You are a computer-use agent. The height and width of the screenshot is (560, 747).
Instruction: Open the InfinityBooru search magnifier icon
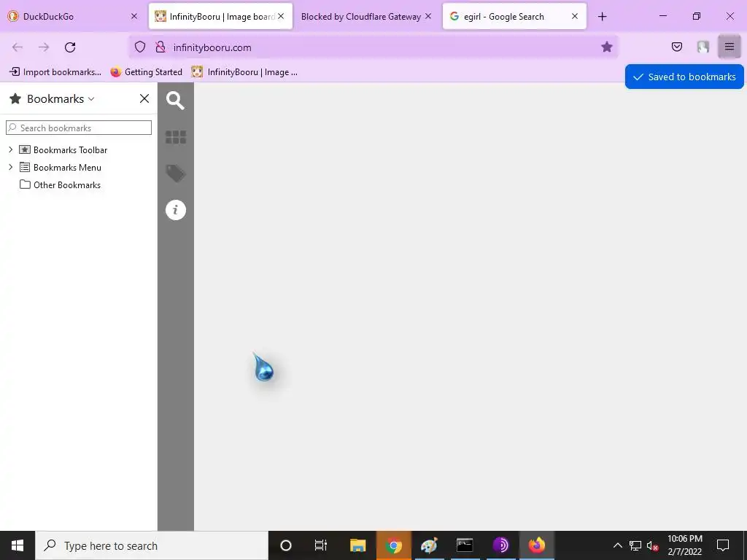click(x=175, y=101)
